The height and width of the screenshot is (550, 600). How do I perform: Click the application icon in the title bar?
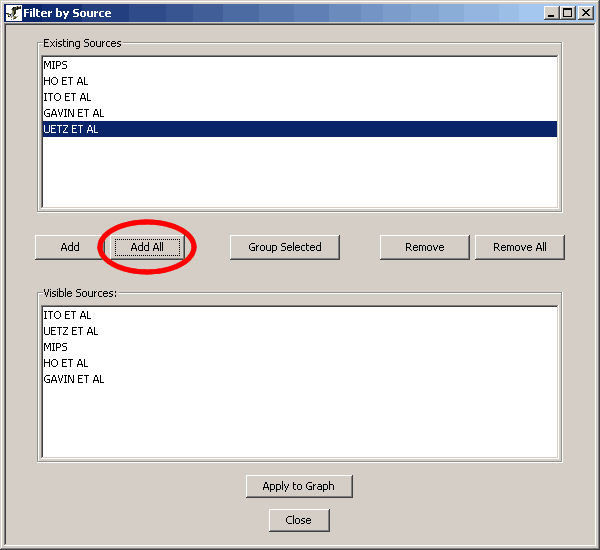[x=14, y=13]
